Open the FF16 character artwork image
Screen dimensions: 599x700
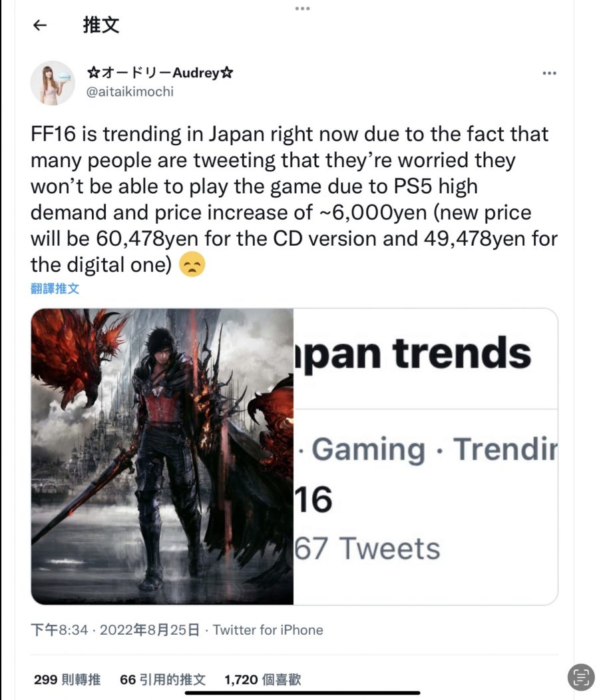click(162, 456)
